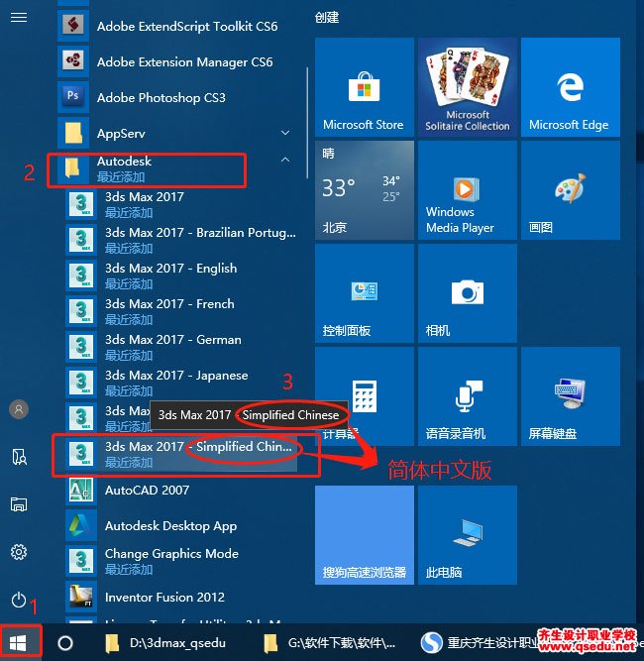Launch 3ds Max 2017 base app icon
644x661 pixels.
point(81,204)
